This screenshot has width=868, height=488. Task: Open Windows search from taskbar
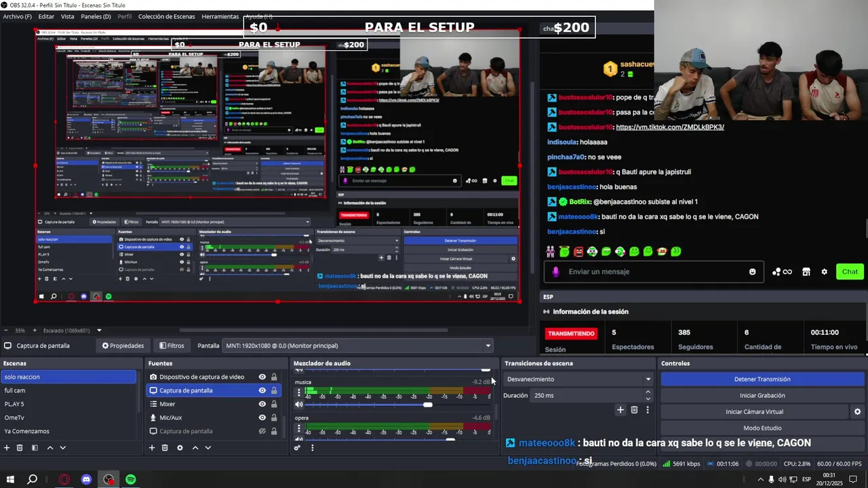pos(32,479)
